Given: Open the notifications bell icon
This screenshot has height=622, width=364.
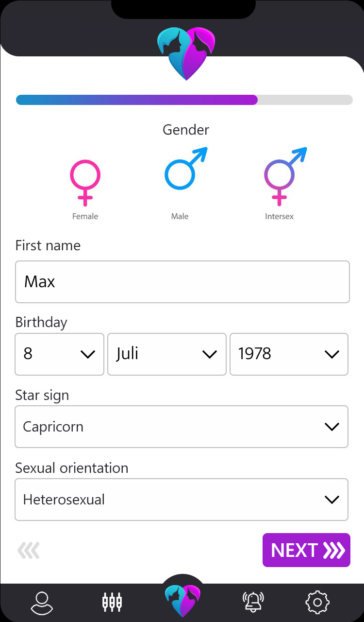Looking at the screenshot, I should pyautogui.click(x=253, y=603).
